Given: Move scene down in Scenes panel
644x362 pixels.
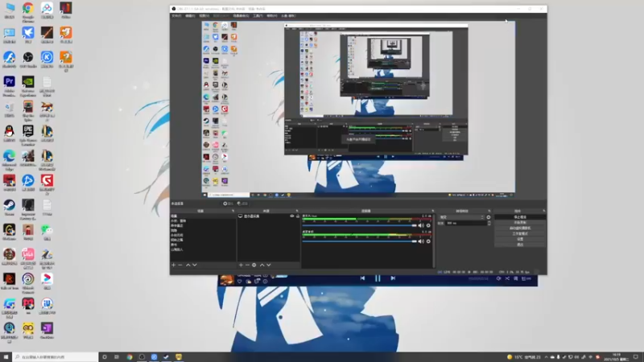Looking at the screenshot, I should pyautogui.click(x=195, y=265).
